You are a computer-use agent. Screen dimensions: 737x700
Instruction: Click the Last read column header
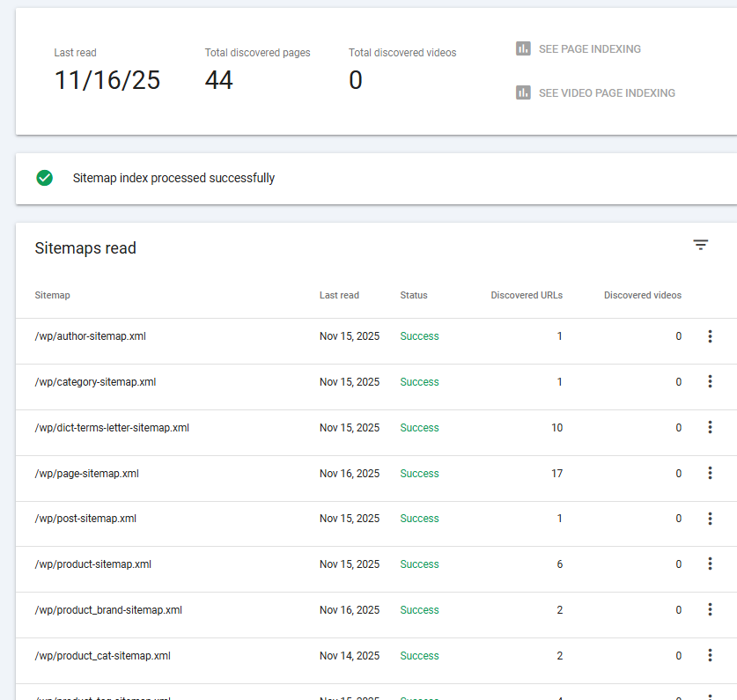[339, 295]
